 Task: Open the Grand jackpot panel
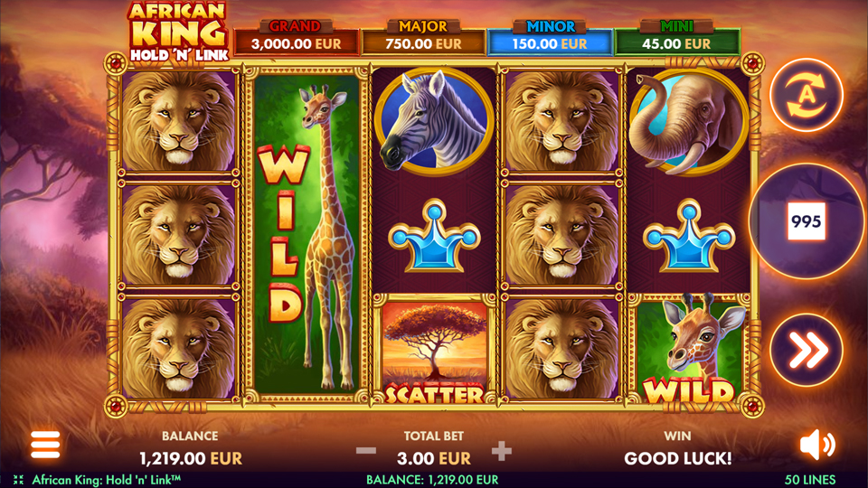click(297, 38)
